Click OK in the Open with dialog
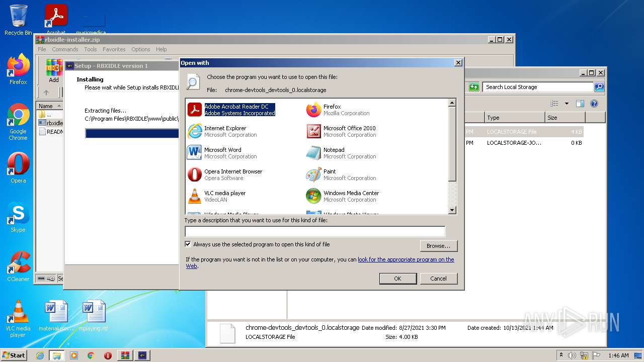The image size is (644, 362). click(x=397, y=279)
